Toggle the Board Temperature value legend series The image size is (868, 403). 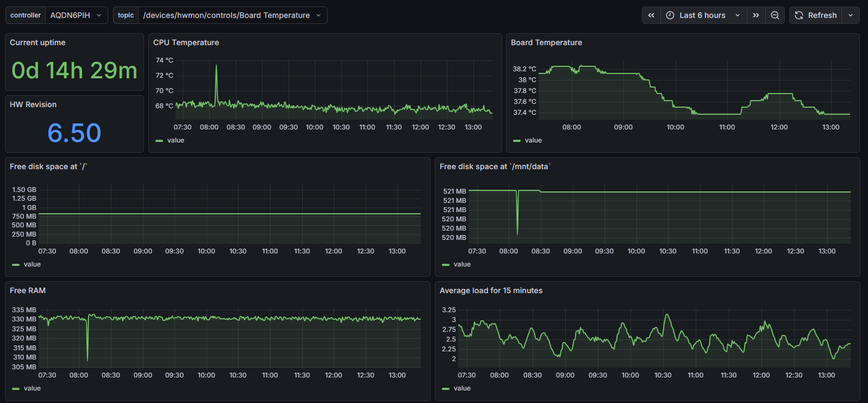tap(533, 140)
